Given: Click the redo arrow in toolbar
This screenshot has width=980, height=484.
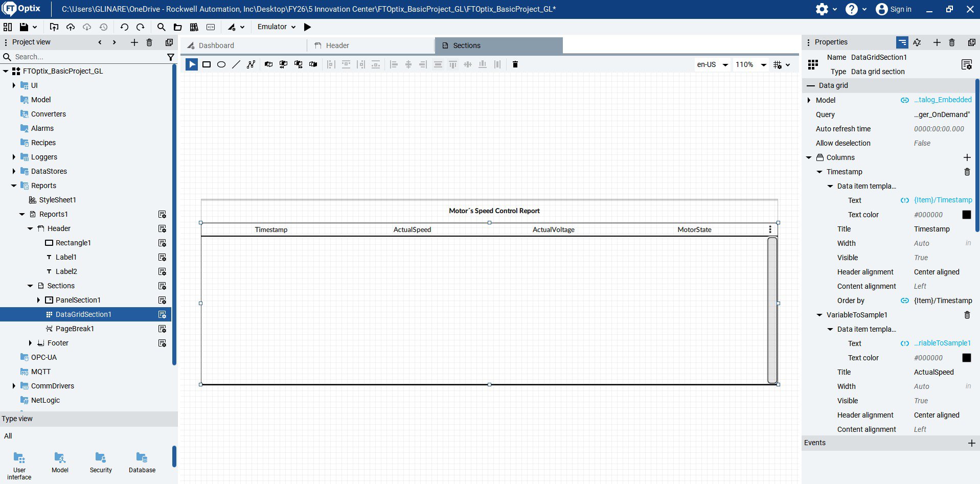Looking at the screenshot, I should 141,27.
